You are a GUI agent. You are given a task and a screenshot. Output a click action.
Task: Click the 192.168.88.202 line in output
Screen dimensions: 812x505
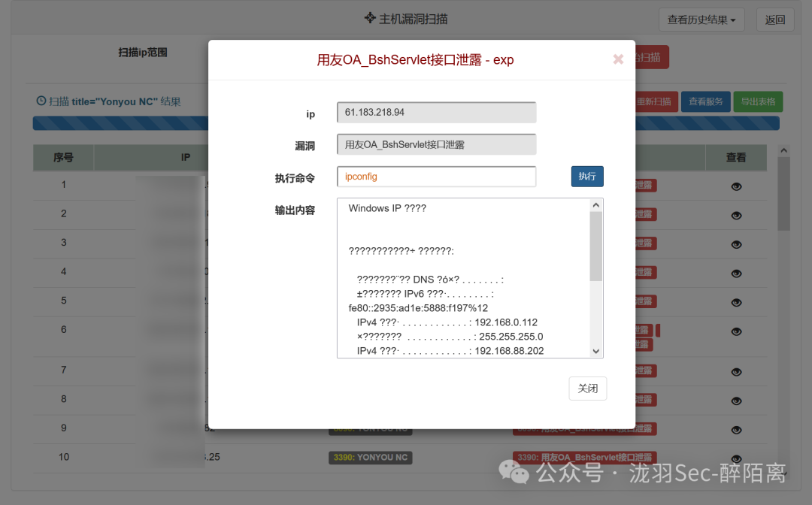pyautogui.click(x=450, y=351)
